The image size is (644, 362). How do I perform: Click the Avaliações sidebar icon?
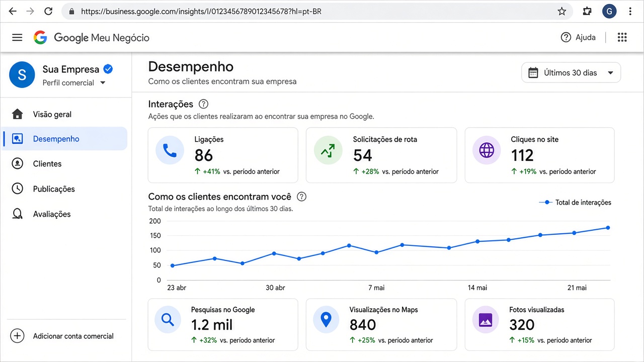point(18,214)
